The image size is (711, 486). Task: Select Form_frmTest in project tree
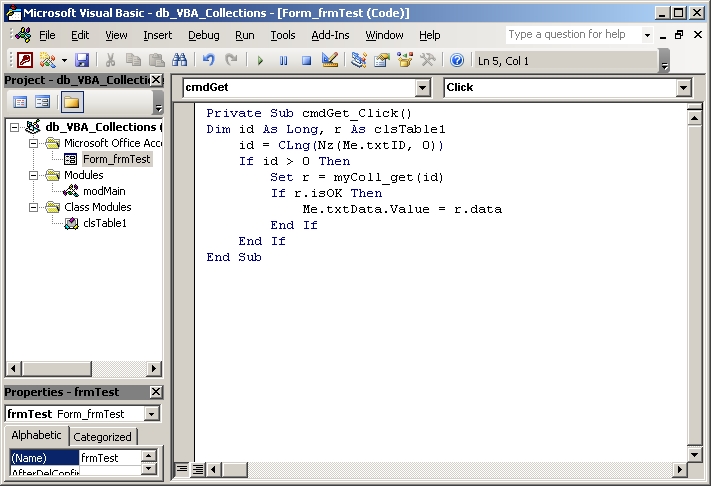pos(116,159)
